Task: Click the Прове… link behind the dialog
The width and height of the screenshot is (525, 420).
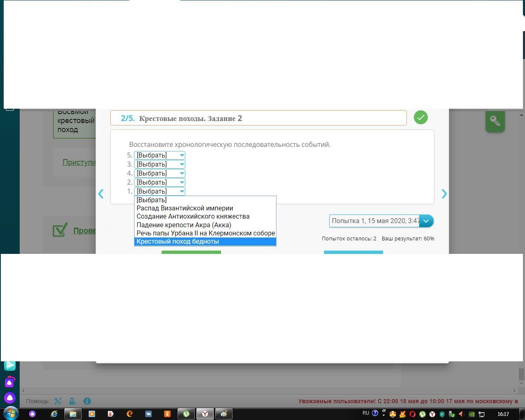Action: (84, 231)
